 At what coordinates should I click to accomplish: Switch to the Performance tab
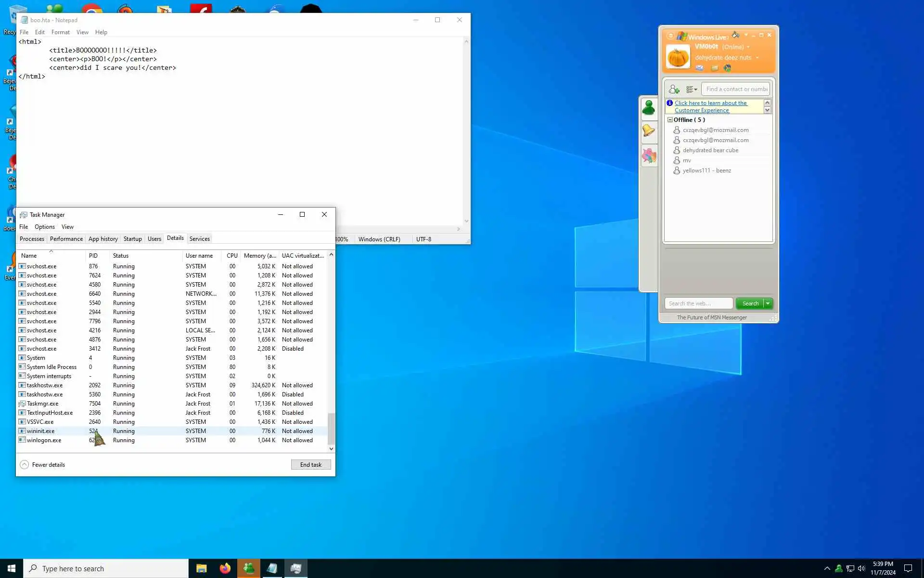point(66,239)
